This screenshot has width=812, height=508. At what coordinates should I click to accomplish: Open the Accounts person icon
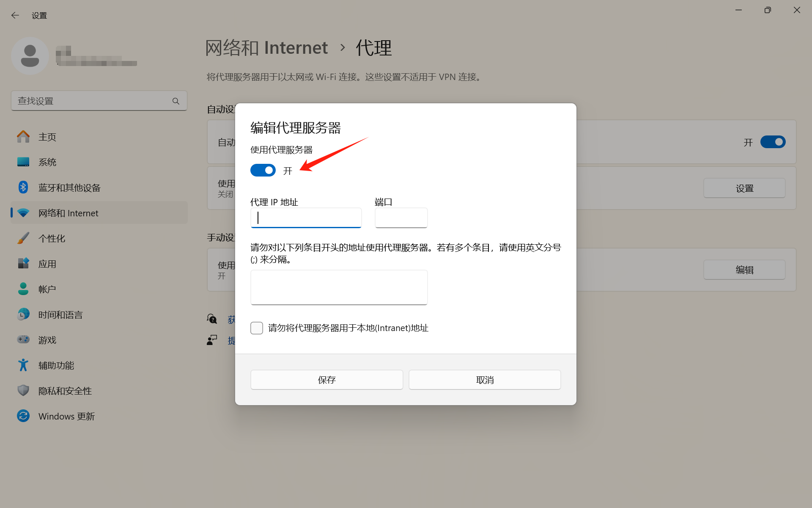(23, 289)
